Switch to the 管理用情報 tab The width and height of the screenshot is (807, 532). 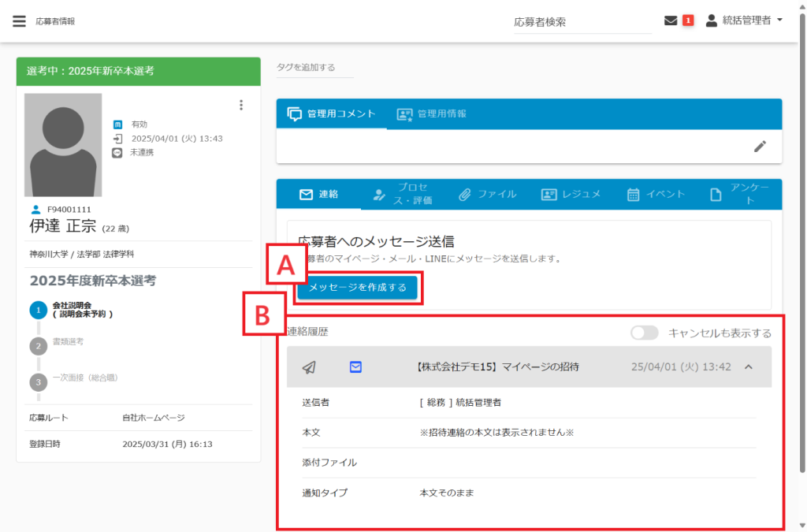coord(432,113)
